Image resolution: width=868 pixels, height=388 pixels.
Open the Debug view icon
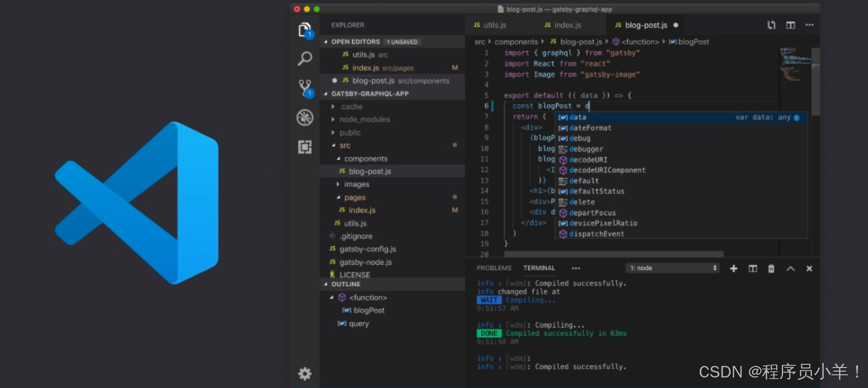pos(305,118)
